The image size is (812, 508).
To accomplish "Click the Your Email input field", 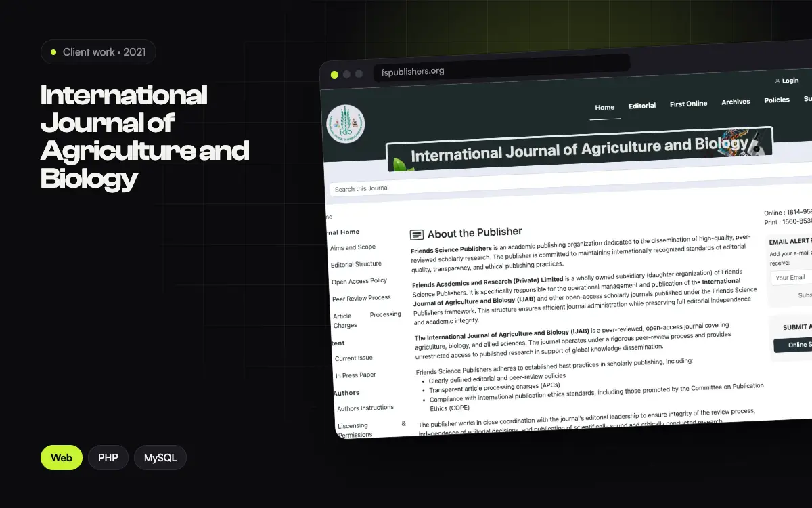I will coord(792,277).
